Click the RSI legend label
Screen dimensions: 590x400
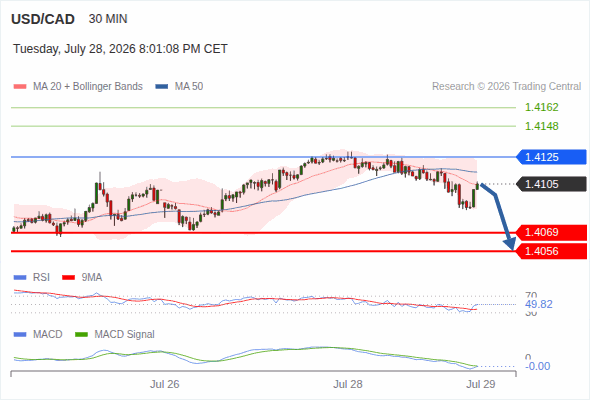[41, 278]
